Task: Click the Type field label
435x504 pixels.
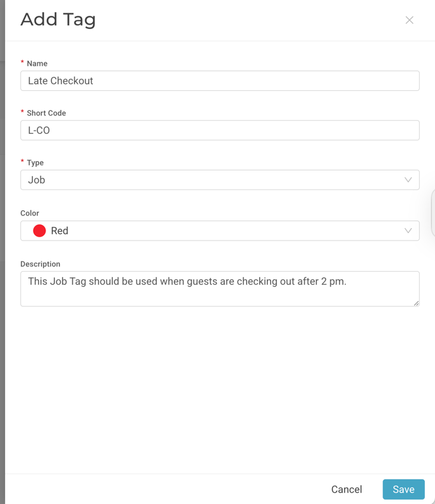Action: pyautogui.click(x=35, y=163)
